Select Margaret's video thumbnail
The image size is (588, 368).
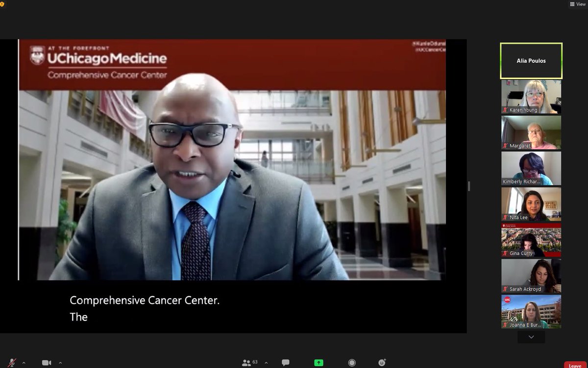tap(531, 132)
